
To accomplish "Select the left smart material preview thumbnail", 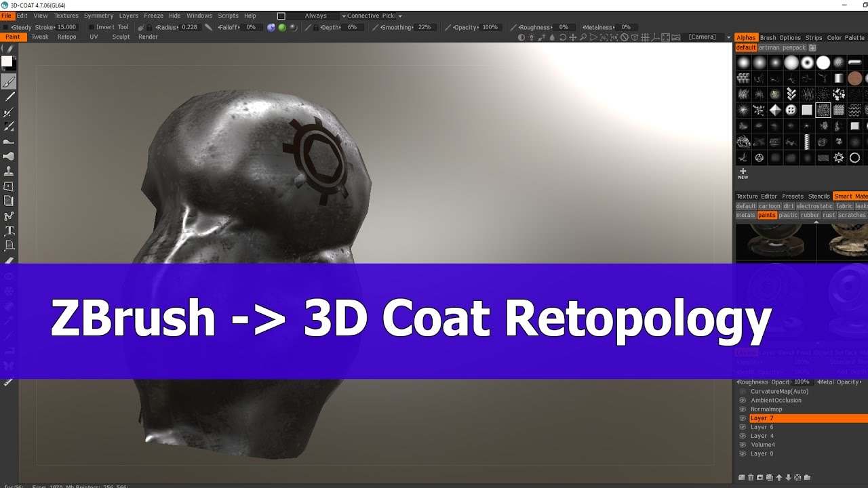I will tap(776, 241).
